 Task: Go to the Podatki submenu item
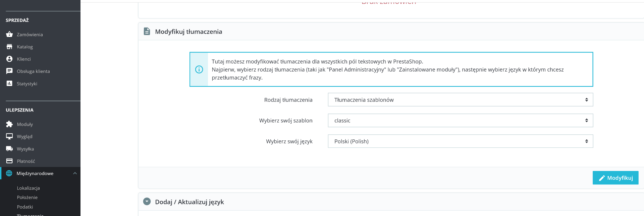tap(25, 207)
